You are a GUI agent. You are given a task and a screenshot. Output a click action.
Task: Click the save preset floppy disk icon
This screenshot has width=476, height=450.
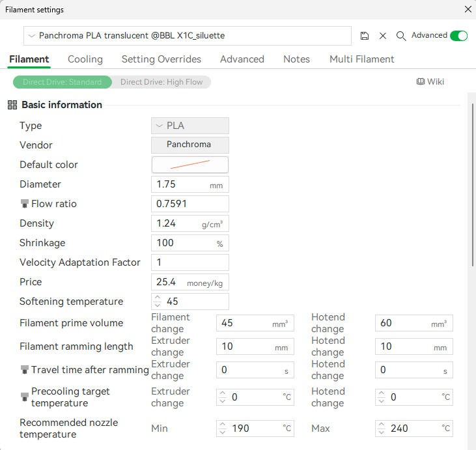click(x=365, y=36)
